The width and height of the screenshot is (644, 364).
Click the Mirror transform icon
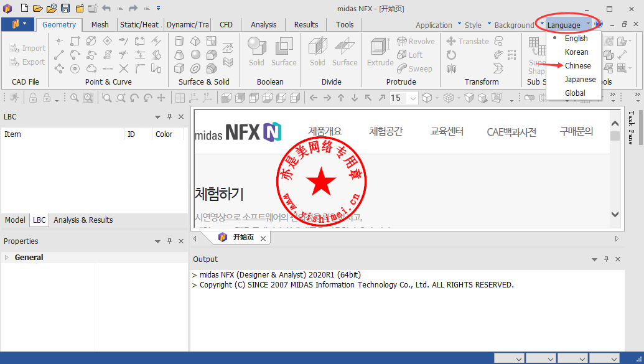pos(451,68)
